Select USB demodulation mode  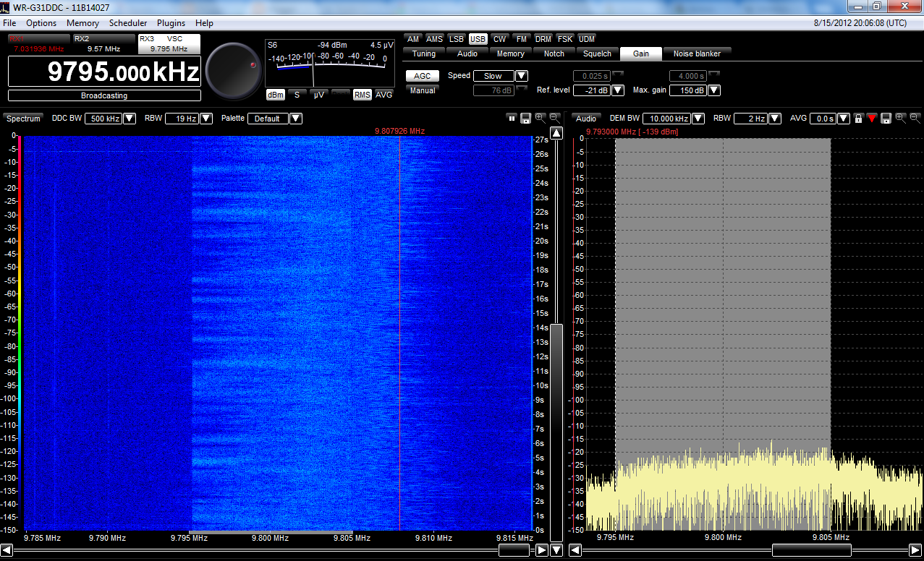point(478,39)
